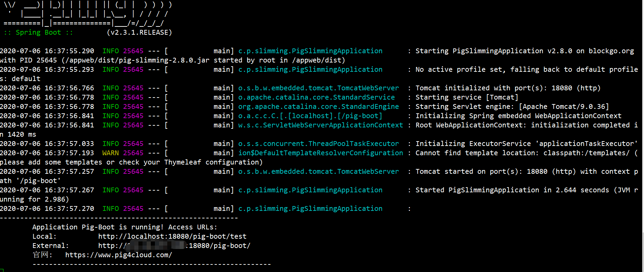Viewport: 644px width, 272px height.
Task: Click the 'Started PigSlimmingApplication in 2.644 seconds' message
Action: (512, 190)
